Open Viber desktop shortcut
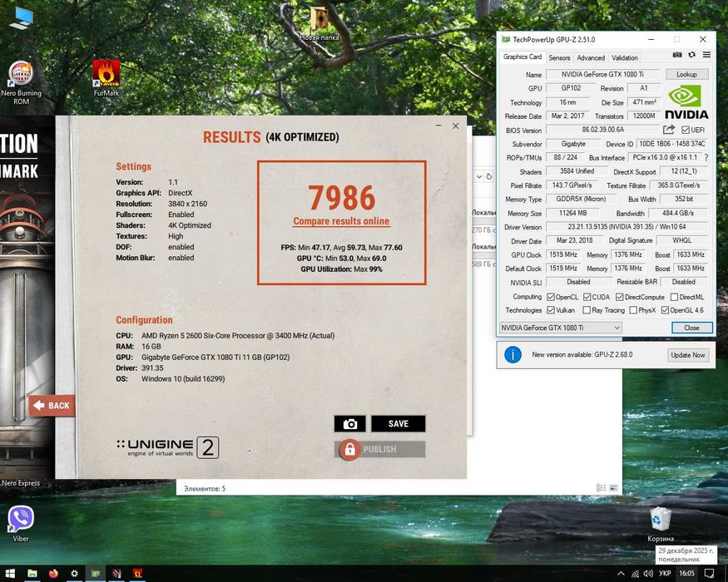Viewport: 728px width, 582px height. (21, 524)
